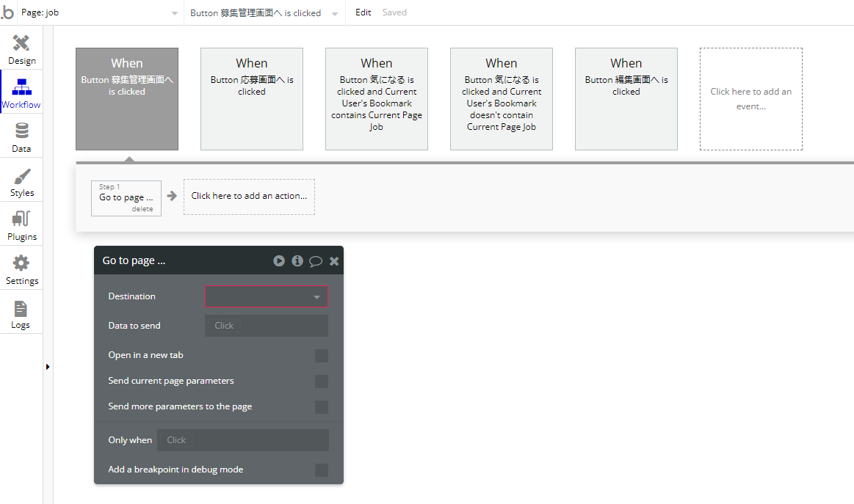This screenshot has width=854, height=504.
Task: Click here to add an action box
Action: (249, 197)
